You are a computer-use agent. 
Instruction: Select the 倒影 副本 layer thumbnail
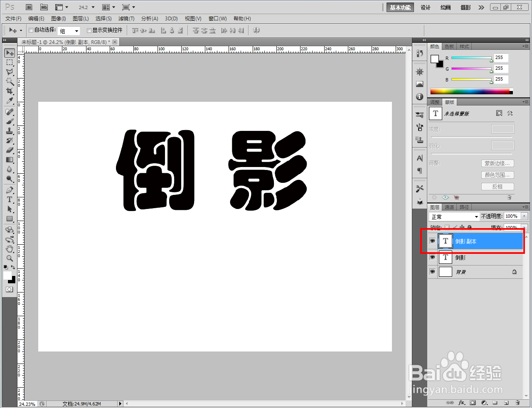[x=445, y=241]
